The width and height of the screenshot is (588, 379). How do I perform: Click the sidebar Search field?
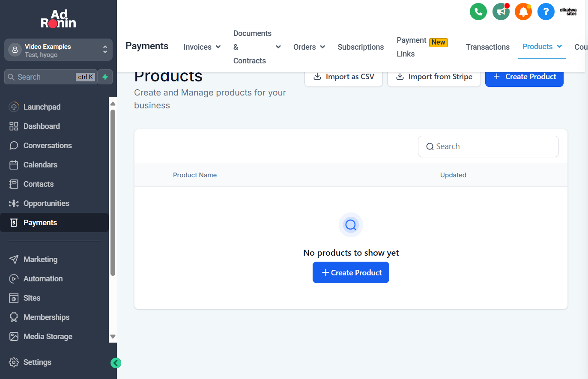51,77
